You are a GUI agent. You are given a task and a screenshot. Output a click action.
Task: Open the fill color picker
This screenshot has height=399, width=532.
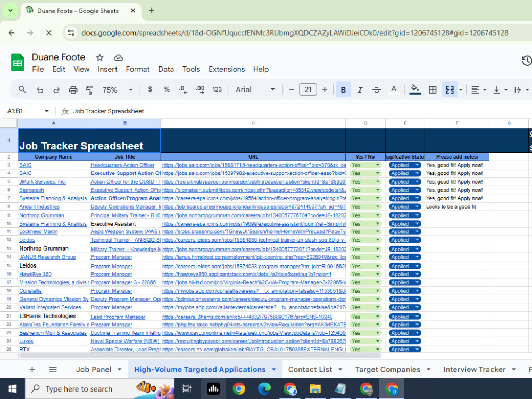[415, 89]
